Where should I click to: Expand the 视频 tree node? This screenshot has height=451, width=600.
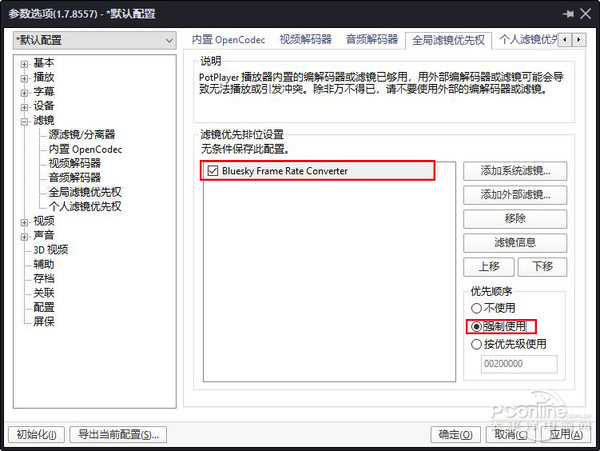tap(23, 221)
